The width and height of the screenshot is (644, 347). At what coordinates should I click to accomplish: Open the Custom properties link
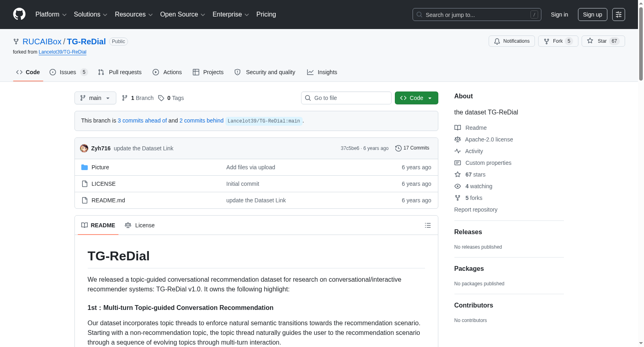click(x=483, y=163)
